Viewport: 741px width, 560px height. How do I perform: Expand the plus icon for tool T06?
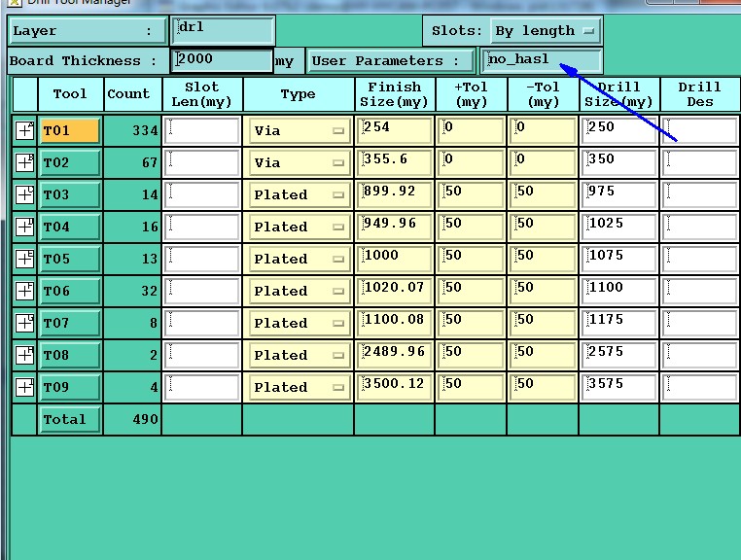click(24, 291)
